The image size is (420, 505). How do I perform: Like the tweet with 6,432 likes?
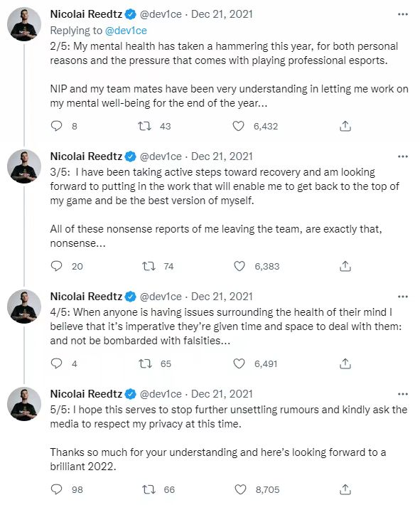pyautogui.click(x=239, y=126)
